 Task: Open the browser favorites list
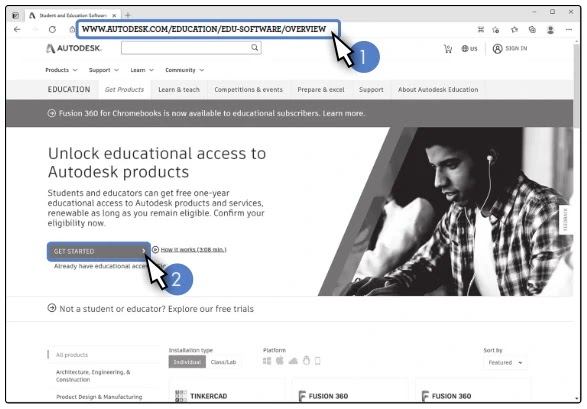coord(514,30)
